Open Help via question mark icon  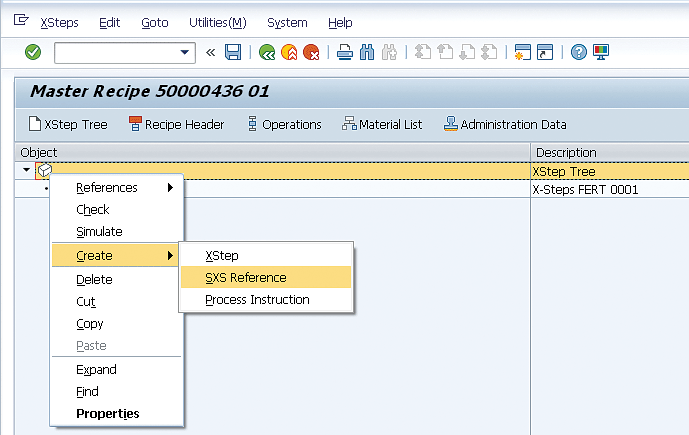pos(578,52)
